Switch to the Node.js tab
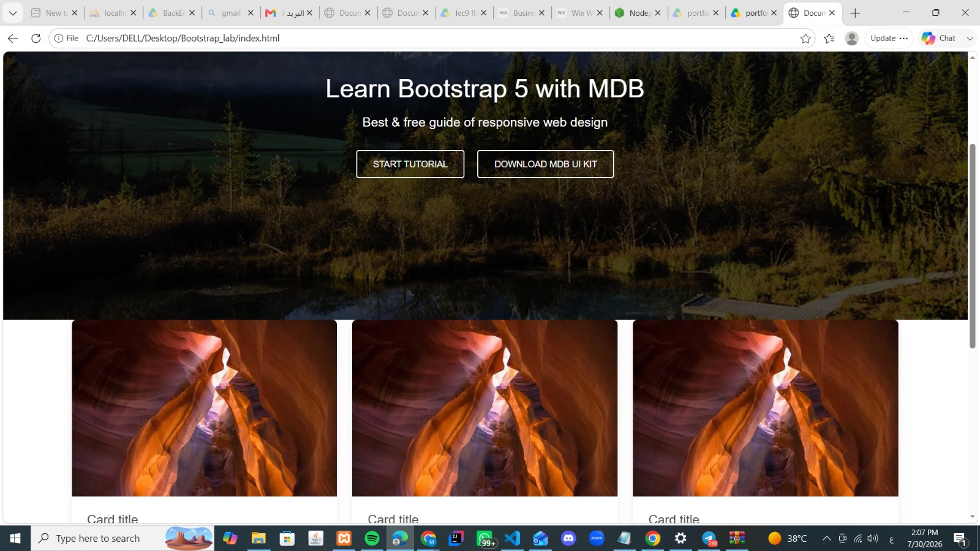Viewport: 980px width, 551px height. coord(639,13)
